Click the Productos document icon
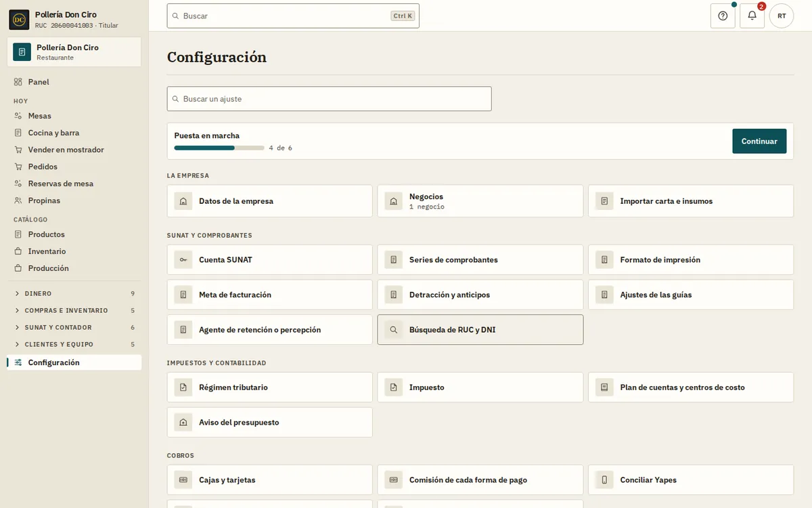 (18, 234)
